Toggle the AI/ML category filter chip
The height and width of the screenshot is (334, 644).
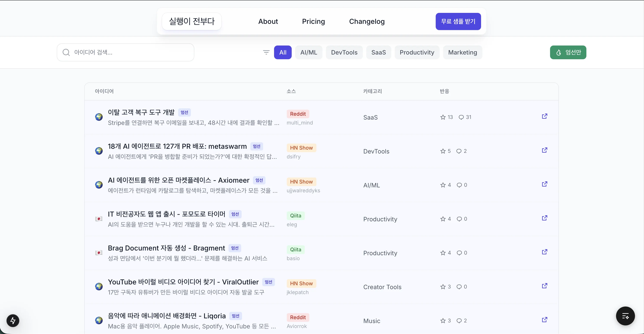(308, 52)
